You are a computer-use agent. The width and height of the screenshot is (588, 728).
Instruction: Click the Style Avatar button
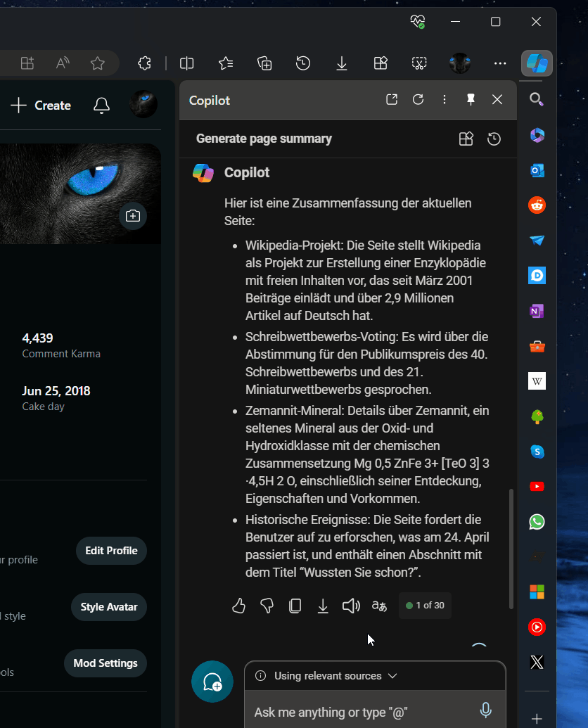pos(109,606)
